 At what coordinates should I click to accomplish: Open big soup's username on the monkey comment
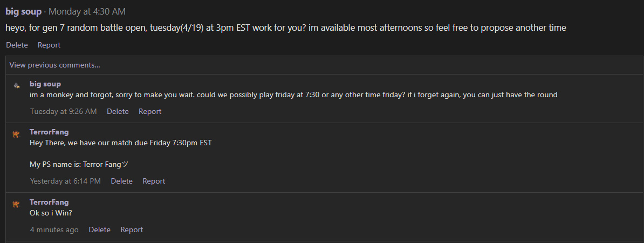point(45,84)
